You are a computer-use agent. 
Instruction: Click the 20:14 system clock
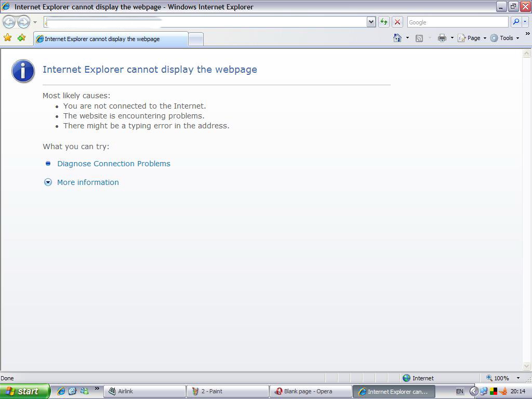pos(518,391)
